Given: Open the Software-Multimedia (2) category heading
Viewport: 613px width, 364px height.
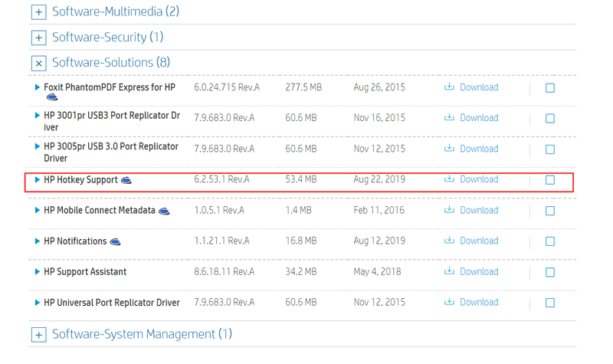Looking at the screenshot, I should pyautogui.click(x=116, y=11).
